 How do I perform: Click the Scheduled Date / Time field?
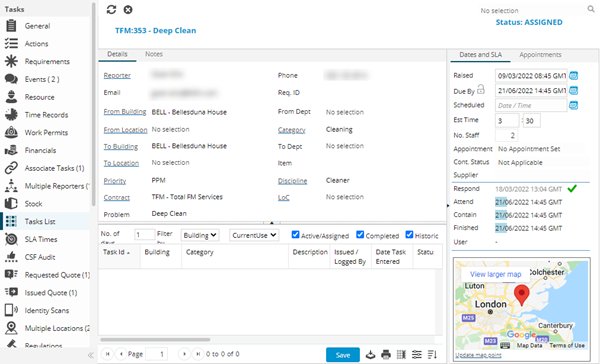(531, 105)
